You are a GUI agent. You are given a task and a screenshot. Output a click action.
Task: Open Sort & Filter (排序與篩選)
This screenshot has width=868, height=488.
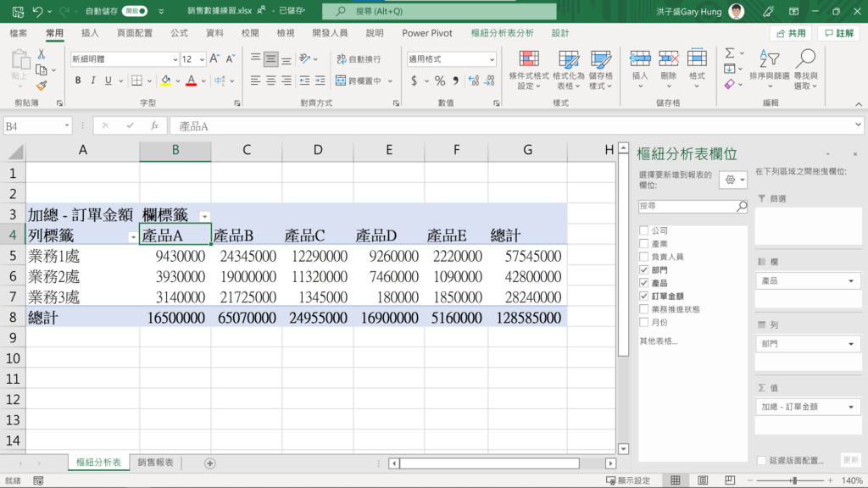tap(770, 69)
